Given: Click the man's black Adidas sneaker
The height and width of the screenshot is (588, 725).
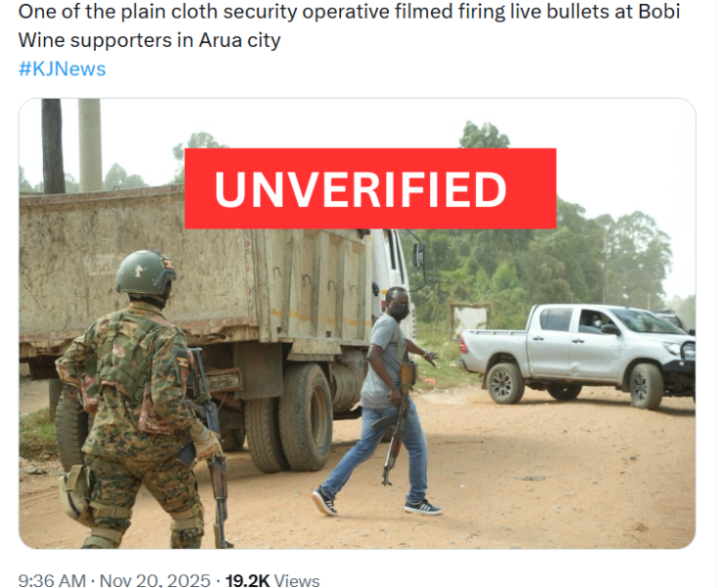Looking at the screenshot, I should pyautogui.click(x=422, y=507).
